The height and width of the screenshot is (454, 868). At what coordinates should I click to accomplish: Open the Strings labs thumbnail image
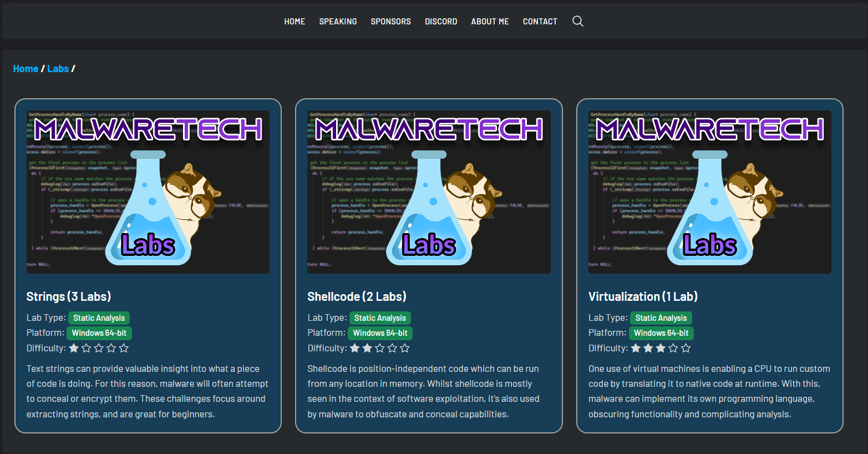148,191
